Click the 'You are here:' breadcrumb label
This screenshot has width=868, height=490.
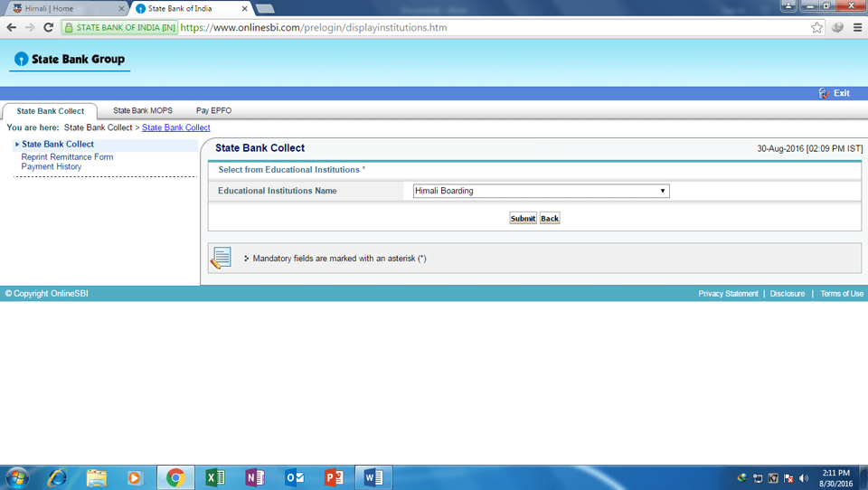33,127
